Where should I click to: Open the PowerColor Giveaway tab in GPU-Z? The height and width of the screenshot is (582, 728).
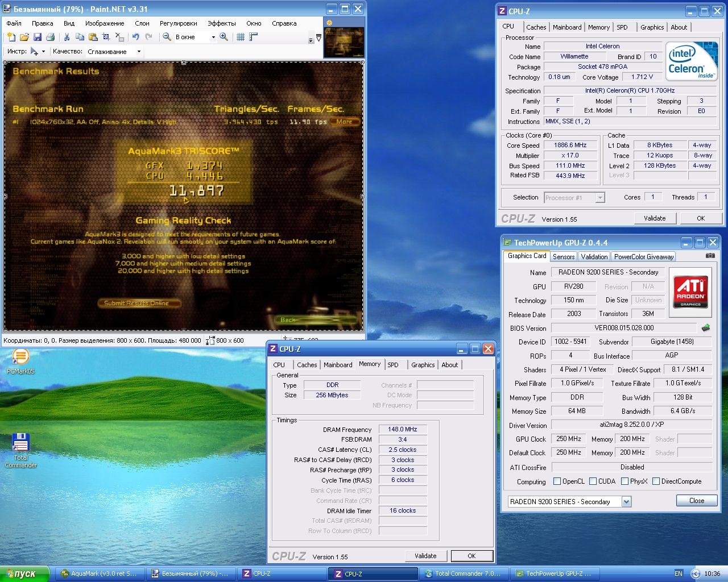pos(644,257)
